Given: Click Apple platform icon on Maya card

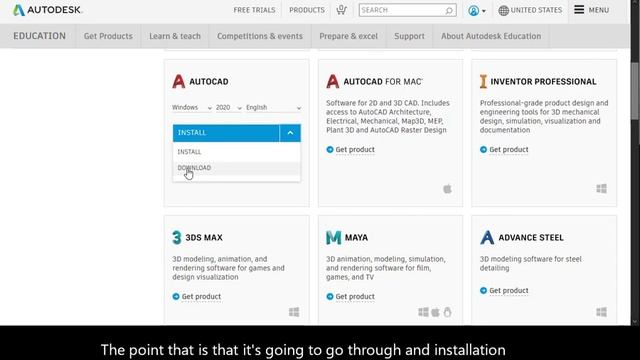Looking at the screenshot, I should pyautogui.click(x=436, y=312).
